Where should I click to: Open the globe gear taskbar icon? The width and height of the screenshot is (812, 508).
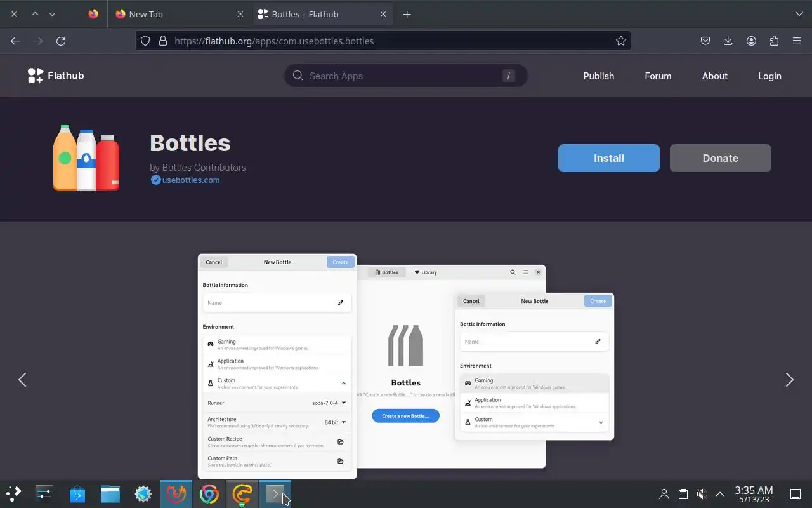(x=143, y=493)
